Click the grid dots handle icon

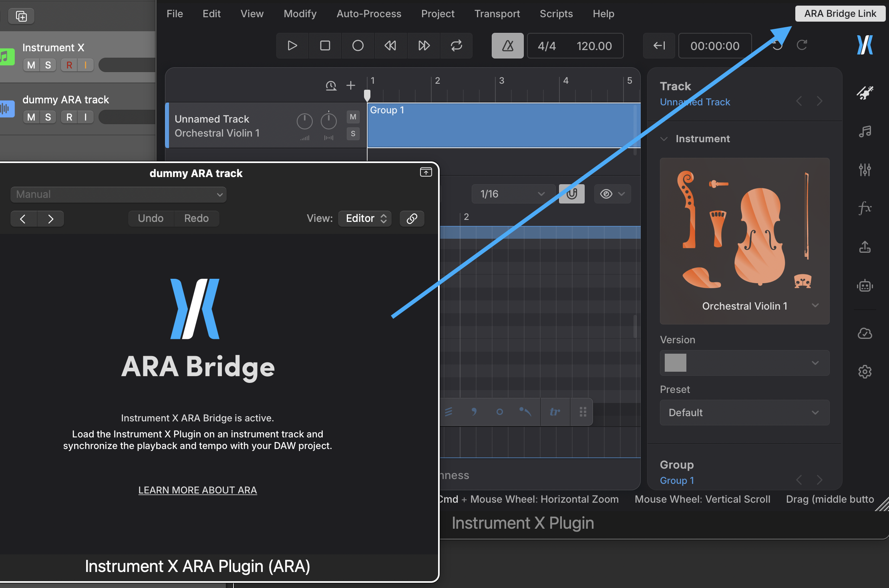click(583, 412)
